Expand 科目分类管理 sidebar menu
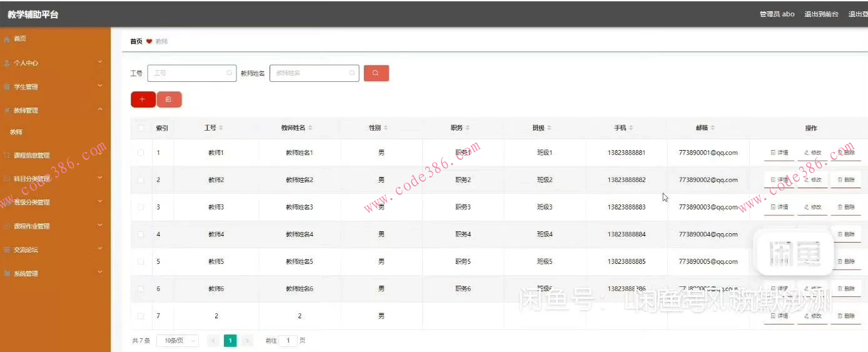Screen dimensions: 868x352 pos(55,179)
